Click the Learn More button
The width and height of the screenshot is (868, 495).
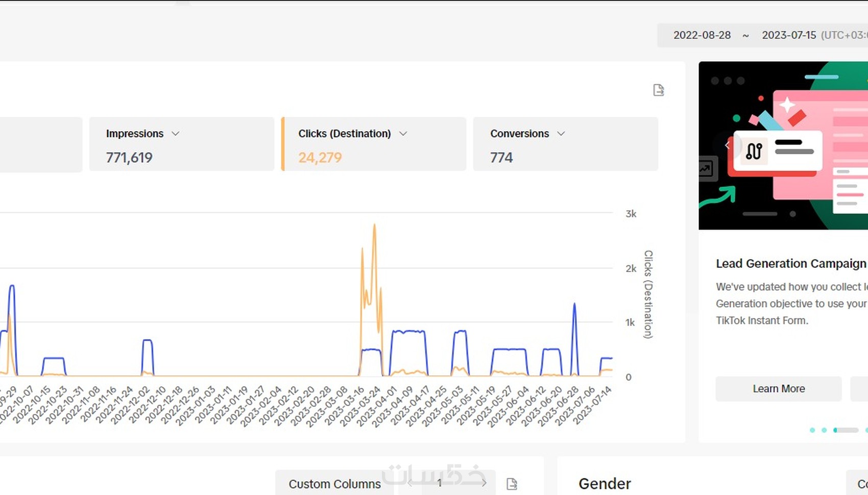tap(778, 389)
